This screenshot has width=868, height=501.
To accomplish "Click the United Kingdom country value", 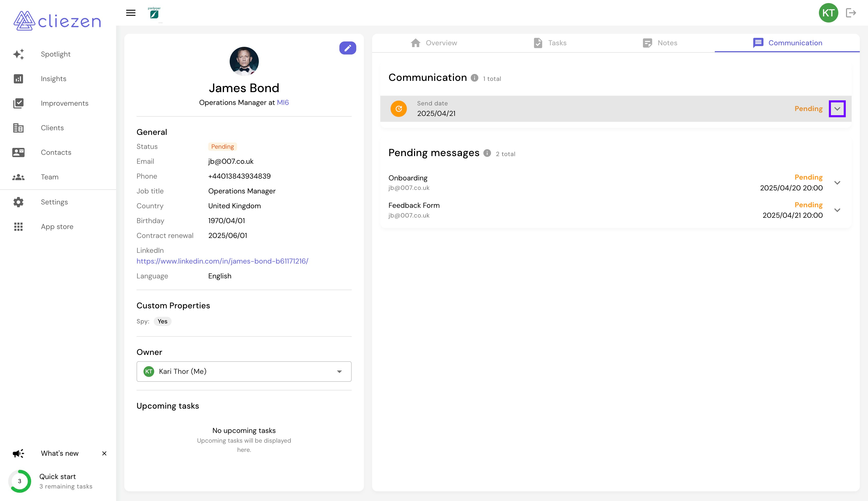I will pos(235,206).
